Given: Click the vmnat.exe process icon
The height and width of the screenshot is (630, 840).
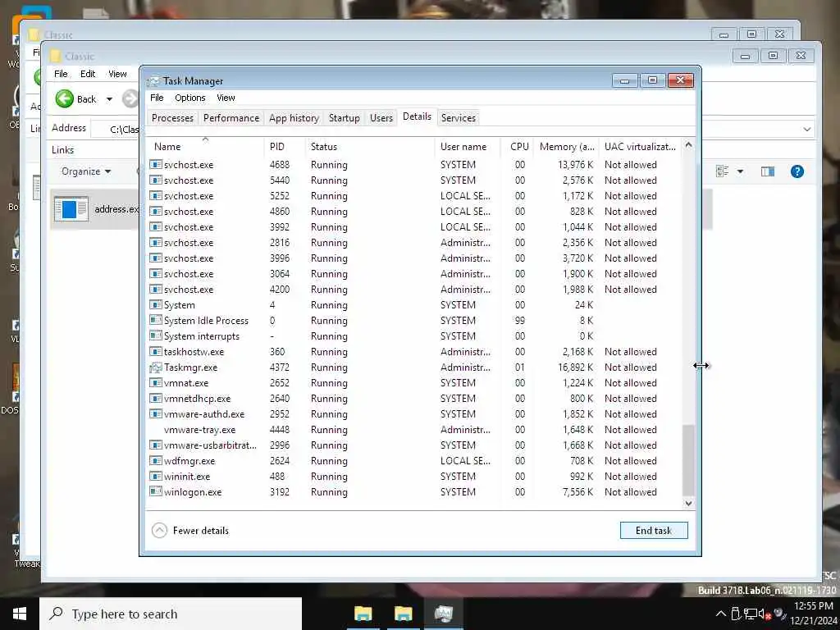Looking at the screenshot, I should click(x=155, y=383).
